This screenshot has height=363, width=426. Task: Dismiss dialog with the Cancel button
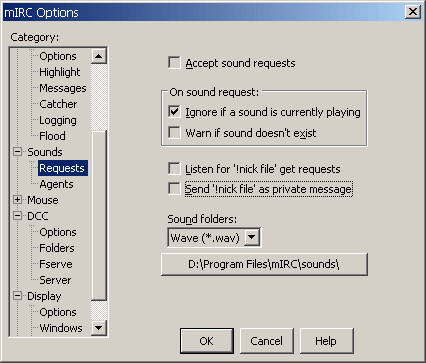tap(267, 341)
